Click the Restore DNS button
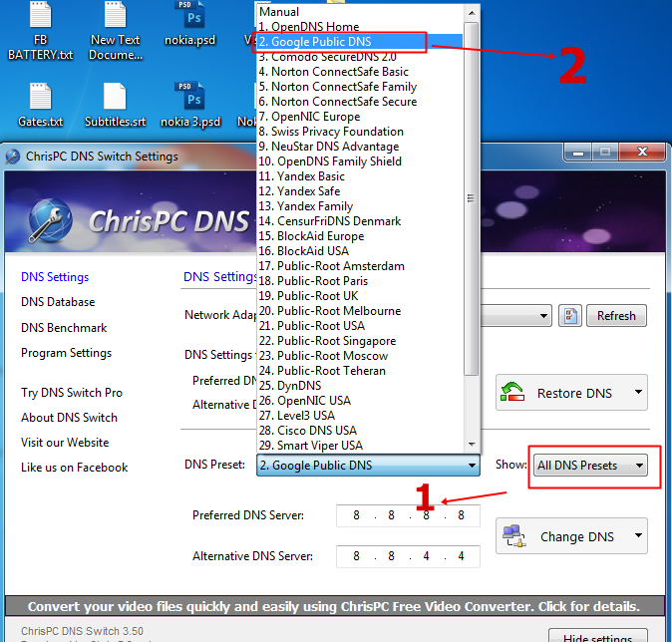672x642 pixels. (571, 392)
